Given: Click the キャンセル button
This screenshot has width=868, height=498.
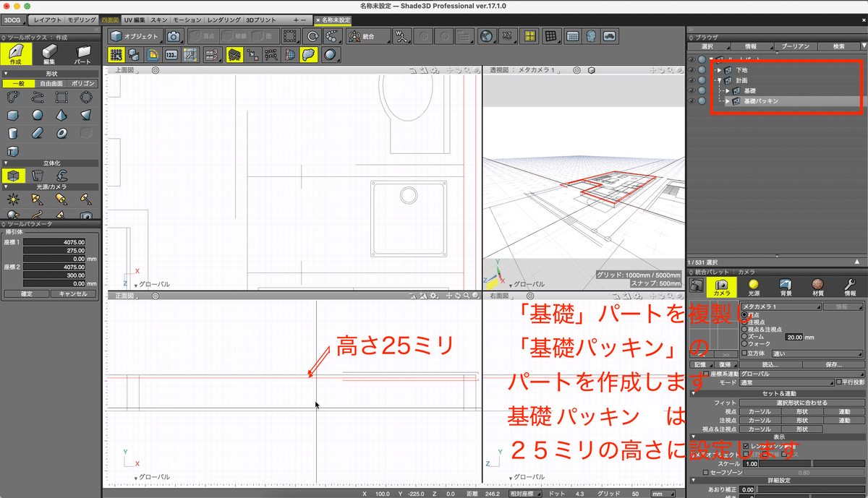Looking at the screenshot, I should tap(72, 293).
